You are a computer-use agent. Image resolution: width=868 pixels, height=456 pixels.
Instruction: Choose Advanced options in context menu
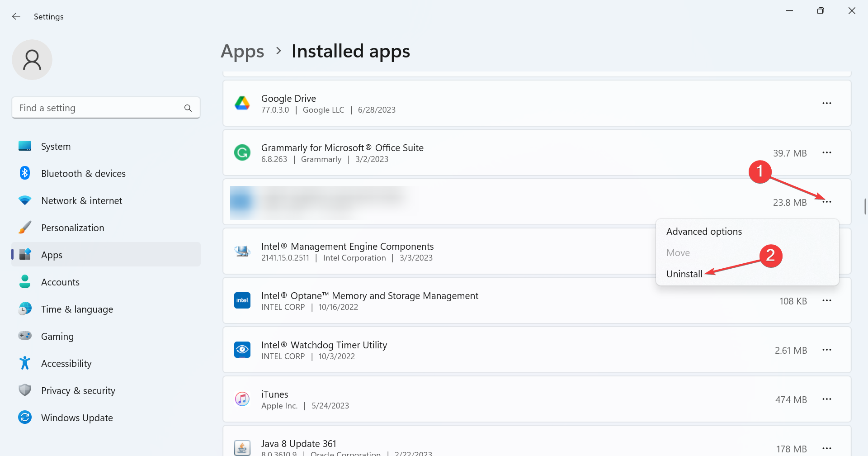(747, 231)
